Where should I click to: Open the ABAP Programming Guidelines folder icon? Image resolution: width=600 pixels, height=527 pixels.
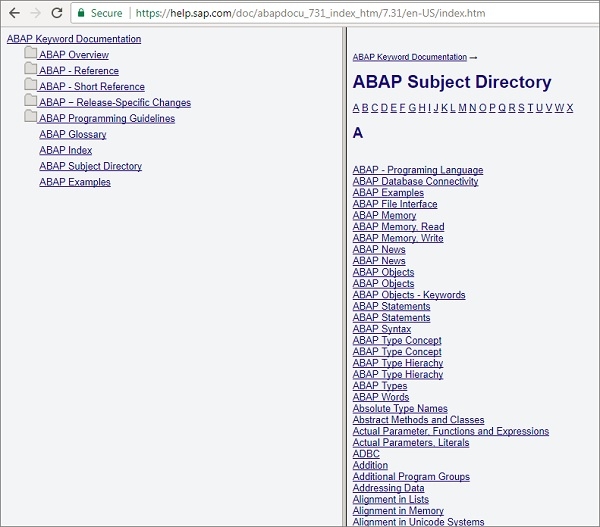coord(31,116)
